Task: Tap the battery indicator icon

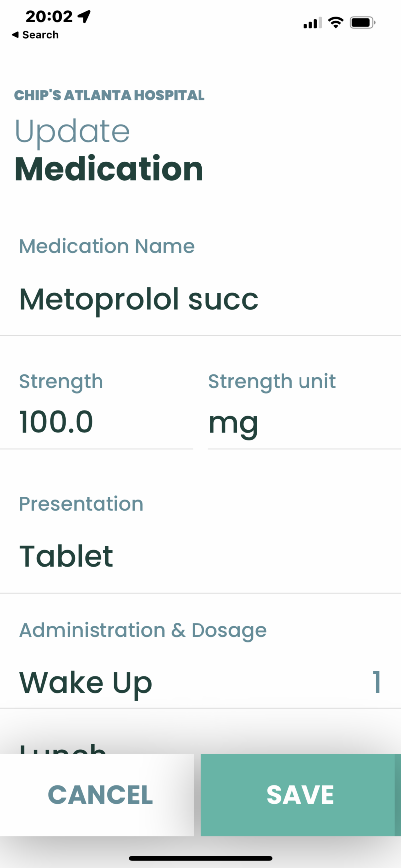Action: point(362,22)
